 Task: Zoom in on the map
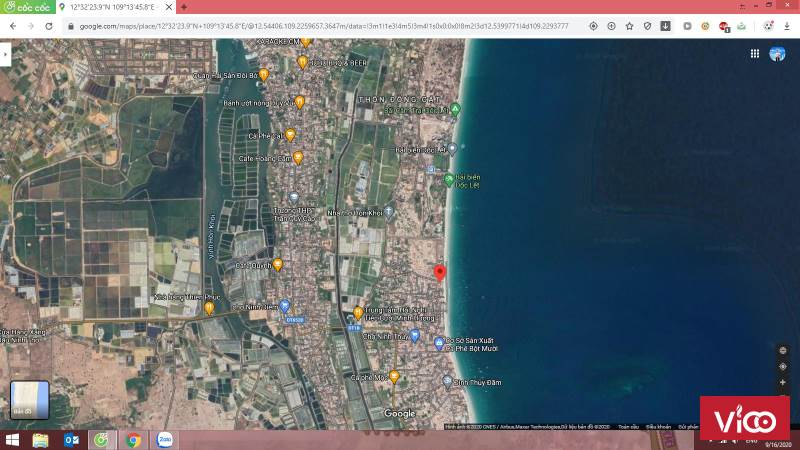pyautogui.click(x=782, y=383)
